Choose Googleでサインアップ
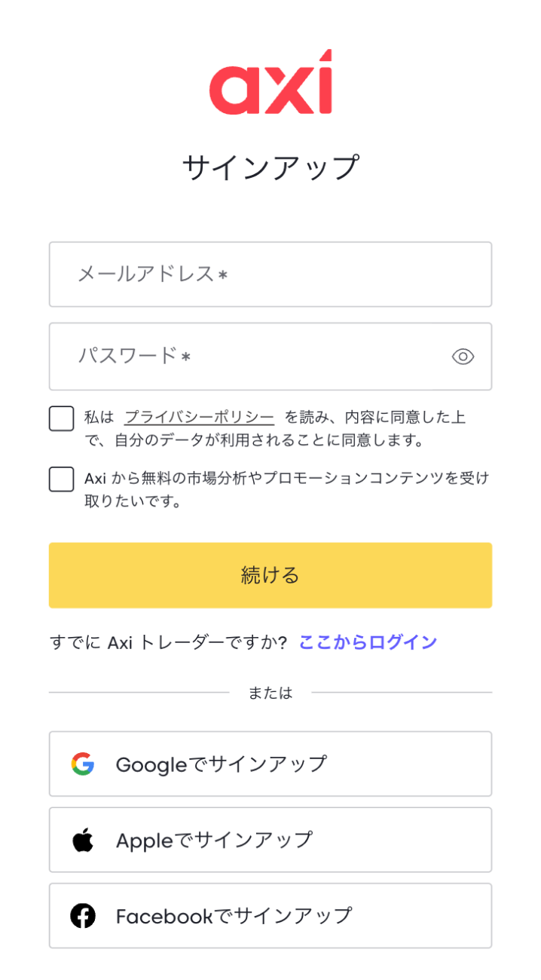Image resolution: width=541 pixels, height=980 pixels. (270, 764)
